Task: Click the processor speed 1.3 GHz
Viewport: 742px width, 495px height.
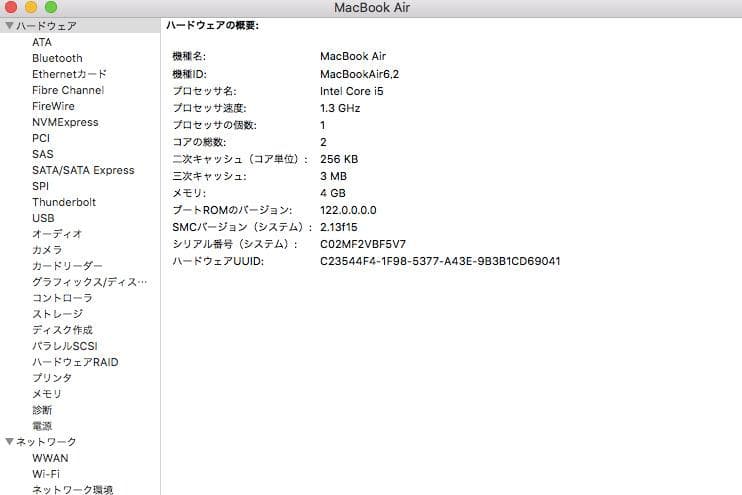Action: point(340,108)
